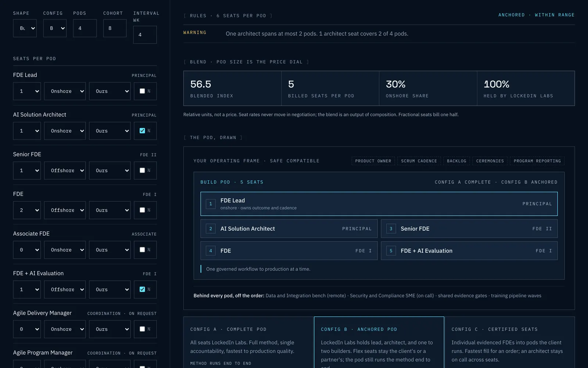Select the FDE seat number 4
Image resolution: width=588 pixels, height=368 pixels.
coord(289,251)
